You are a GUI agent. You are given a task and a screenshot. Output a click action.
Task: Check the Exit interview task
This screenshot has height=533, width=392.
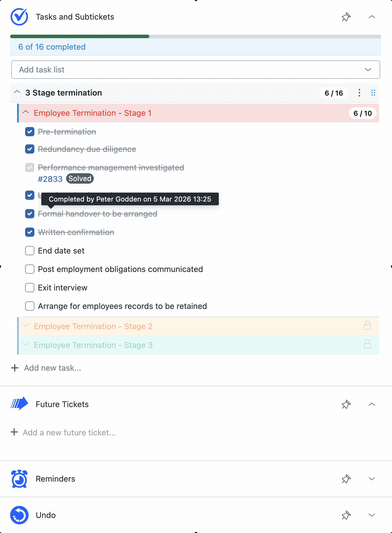pyautogui.click(x=29, y=288)
